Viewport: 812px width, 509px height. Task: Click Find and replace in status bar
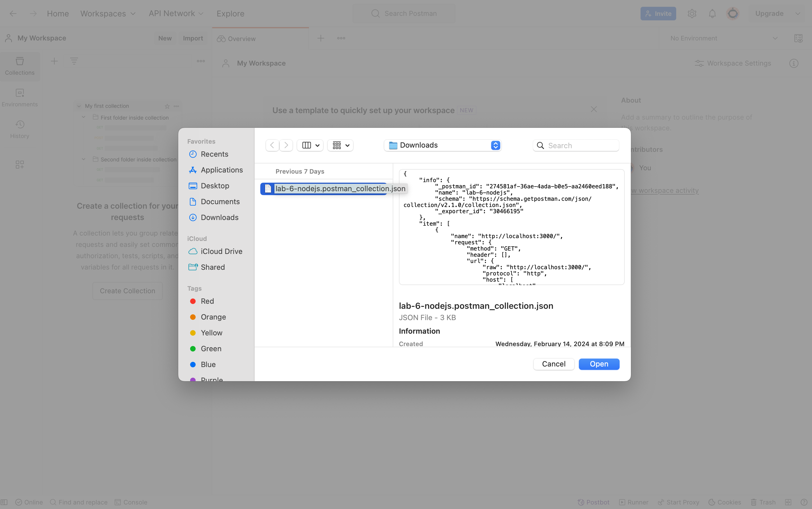(x=78, y=502)
